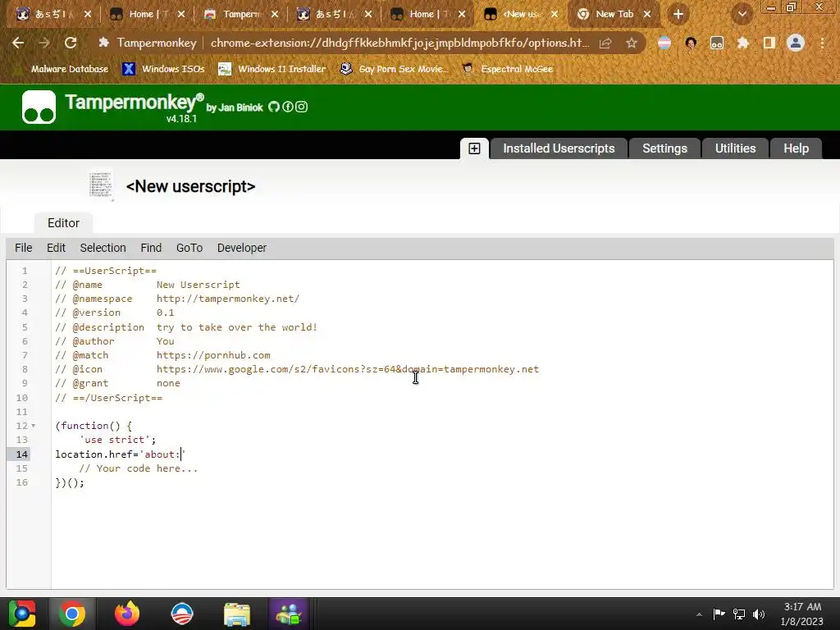
Task: Click 'try to take over the world!' text
Action: (x=237, y=326)
